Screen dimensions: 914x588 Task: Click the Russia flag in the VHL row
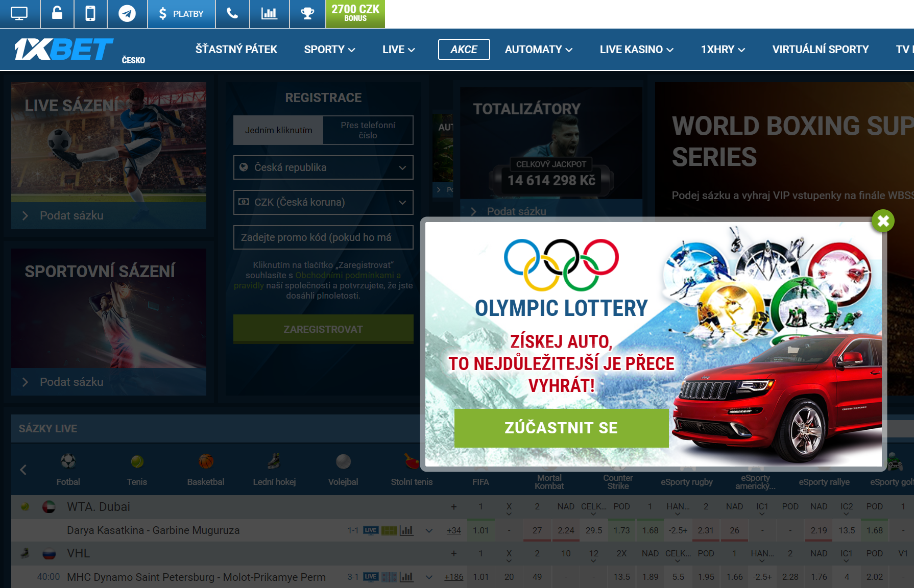49,553
